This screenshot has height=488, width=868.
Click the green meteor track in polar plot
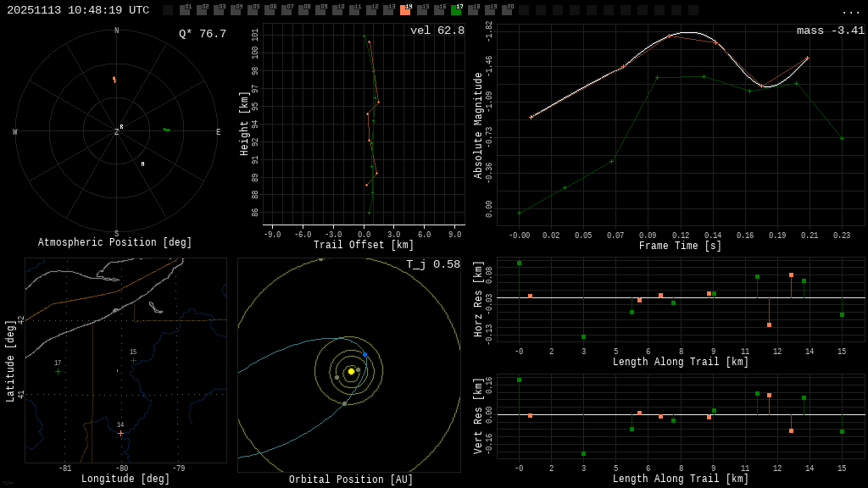click(167, 130)
